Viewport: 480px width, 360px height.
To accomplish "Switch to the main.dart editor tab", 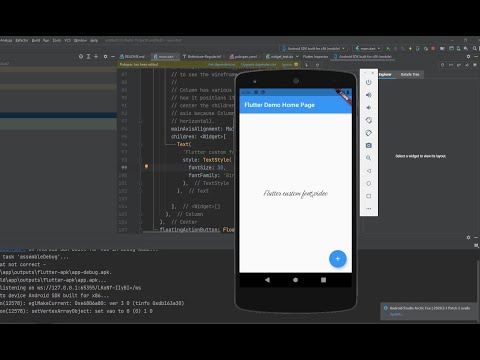I will [x=165, y=57].
